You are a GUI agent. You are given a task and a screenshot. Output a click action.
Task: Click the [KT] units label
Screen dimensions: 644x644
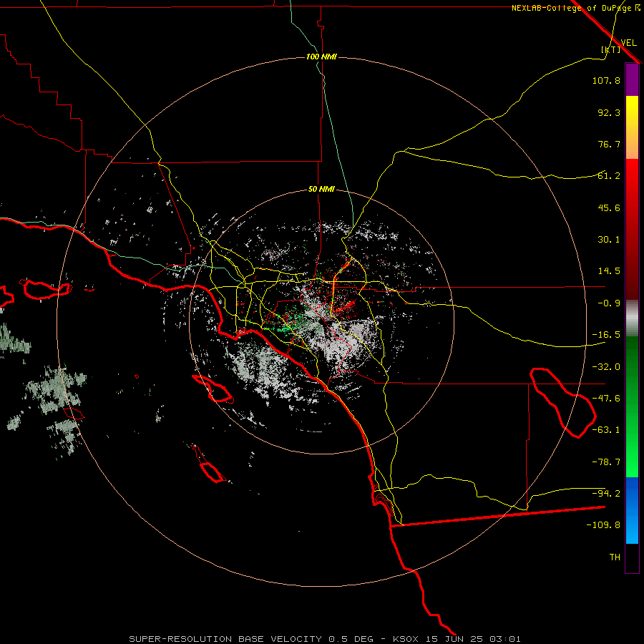click(611, 49)
